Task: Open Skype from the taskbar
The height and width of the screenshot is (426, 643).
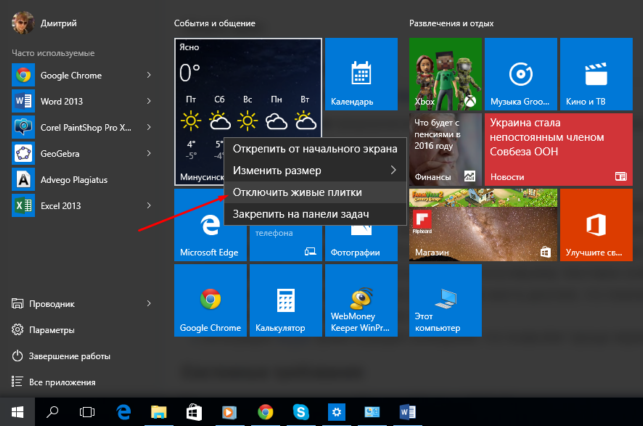Action: click(301, 412)
